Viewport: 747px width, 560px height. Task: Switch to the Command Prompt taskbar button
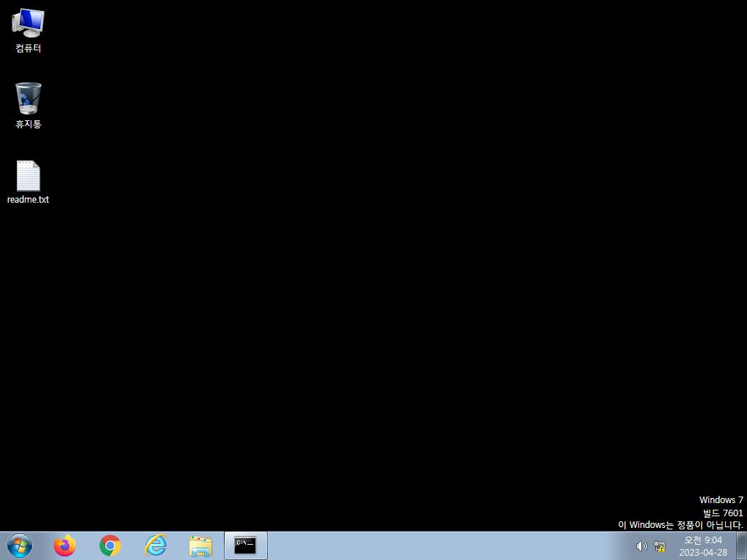point(245,545)
